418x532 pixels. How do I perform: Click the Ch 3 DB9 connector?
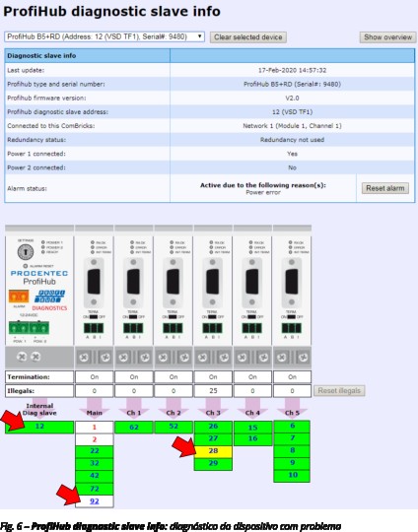[x=213, y=282]
